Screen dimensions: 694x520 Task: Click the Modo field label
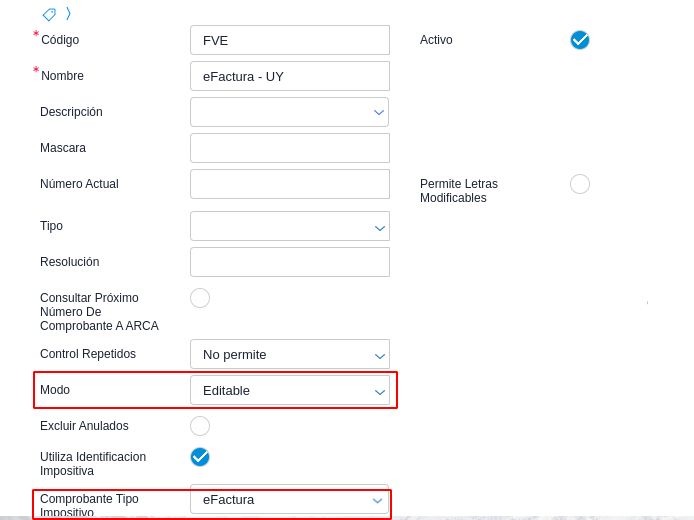coord(55,390)
